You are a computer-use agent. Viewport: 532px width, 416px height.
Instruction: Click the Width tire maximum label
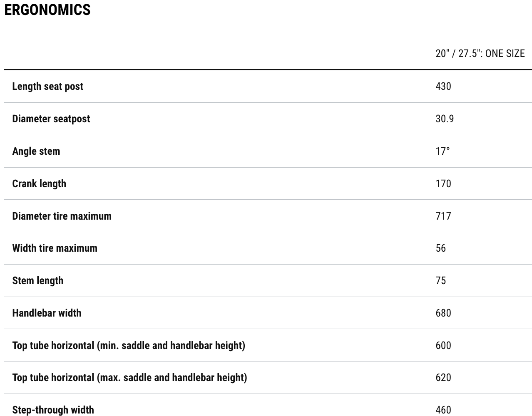pyautogui.click(x=55, y=248)
